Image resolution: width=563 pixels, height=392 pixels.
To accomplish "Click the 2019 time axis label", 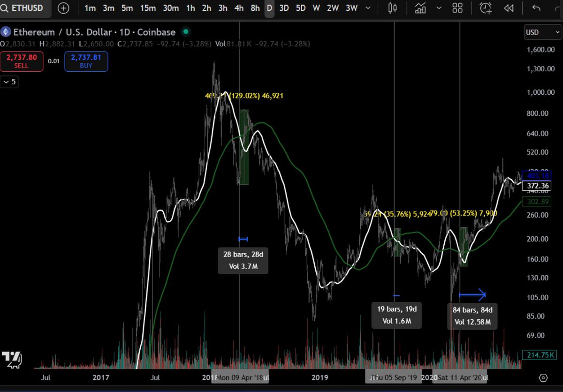I will pos(320,377).
